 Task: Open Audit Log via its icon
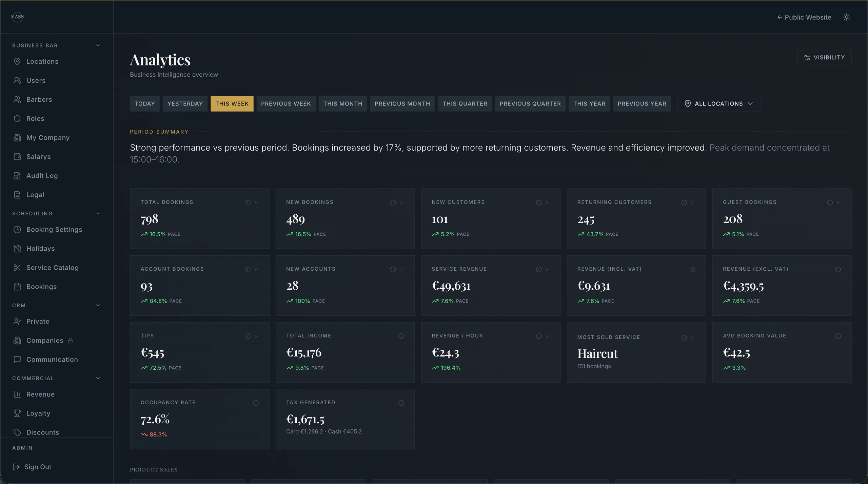point(17,176)
